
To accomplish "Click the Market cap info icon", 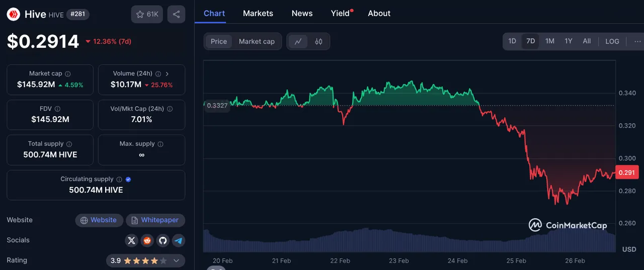I will (x=68, y=74).
